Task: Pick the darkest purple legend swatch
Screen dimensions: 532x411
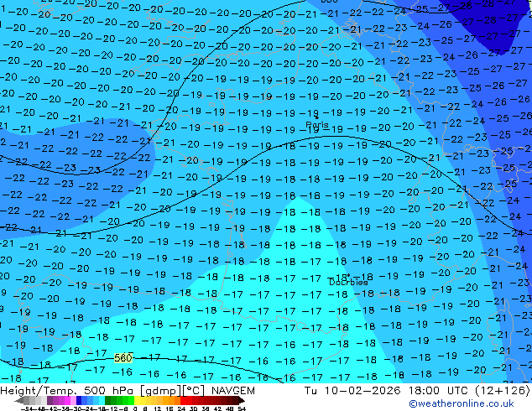Action: 50,400
